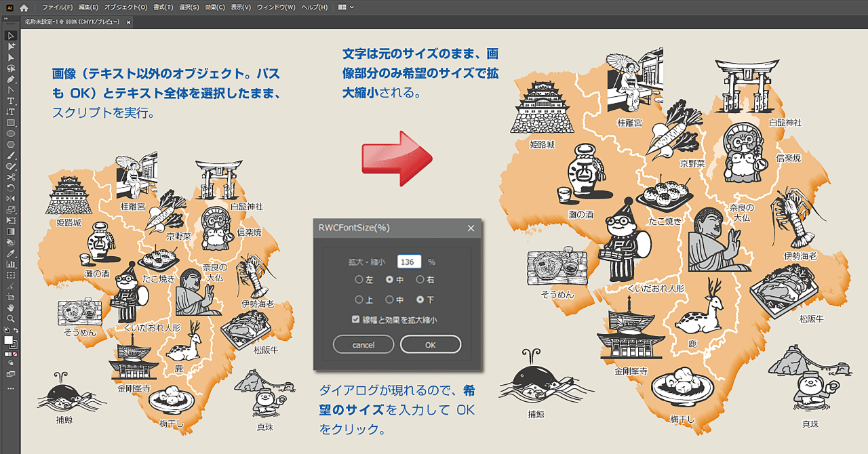The height and width of the screenshot is (454, 868).
Task: Select the Pen tool
Action: [x=9, y=80]
